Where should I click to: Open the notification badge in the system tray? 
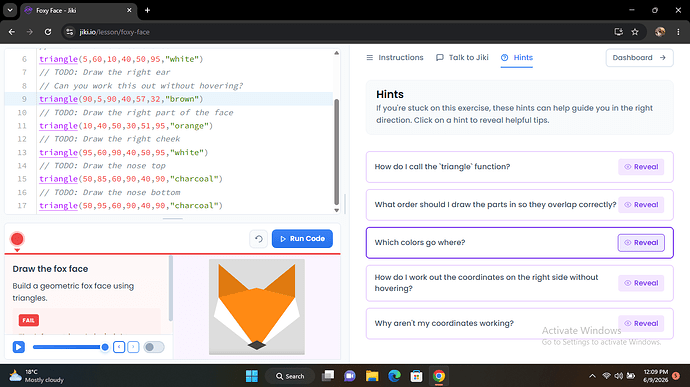coord(676,376)
